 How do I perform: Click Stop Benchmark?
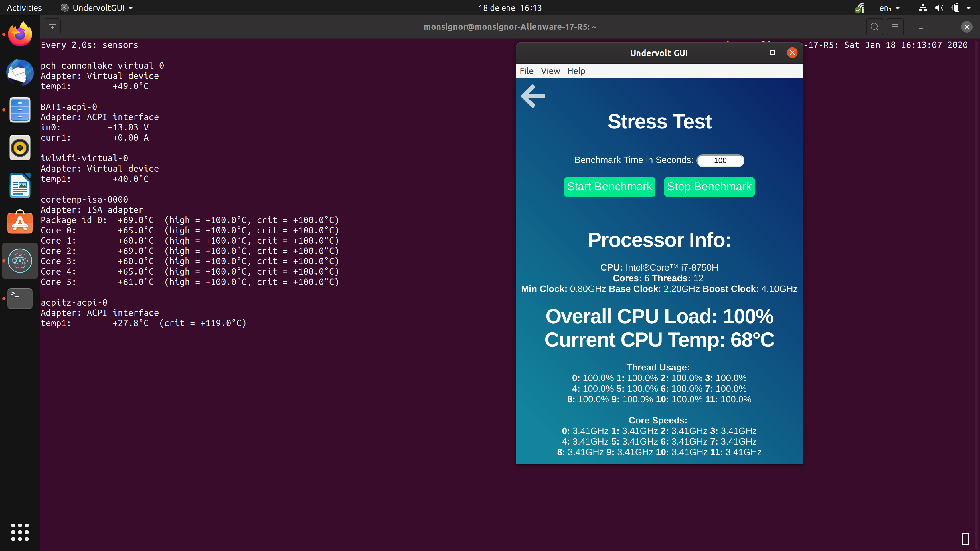point(709,187)
